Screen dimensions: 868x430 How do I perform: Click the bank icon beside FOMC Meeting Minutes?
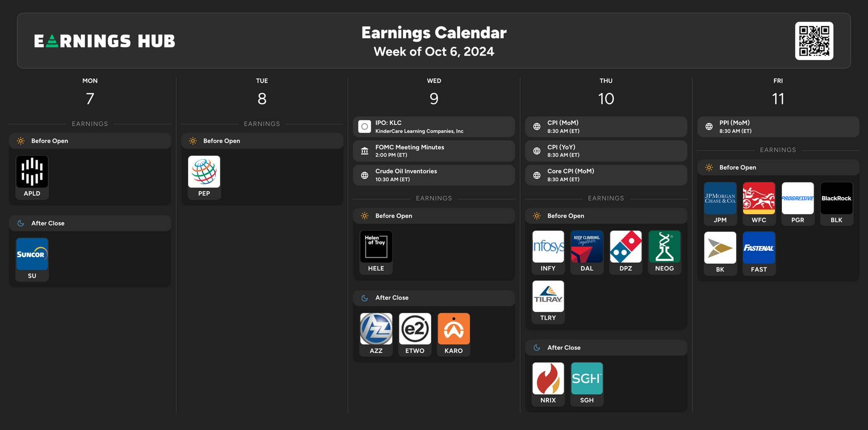[x=364, y=151]
